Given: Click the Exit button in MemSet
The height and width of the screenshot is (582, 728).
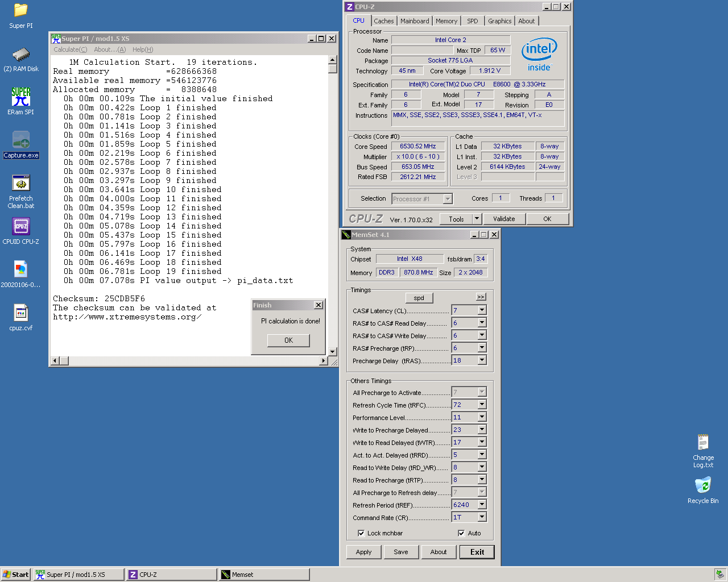Looking at the screenshot, I should [477, 552].
